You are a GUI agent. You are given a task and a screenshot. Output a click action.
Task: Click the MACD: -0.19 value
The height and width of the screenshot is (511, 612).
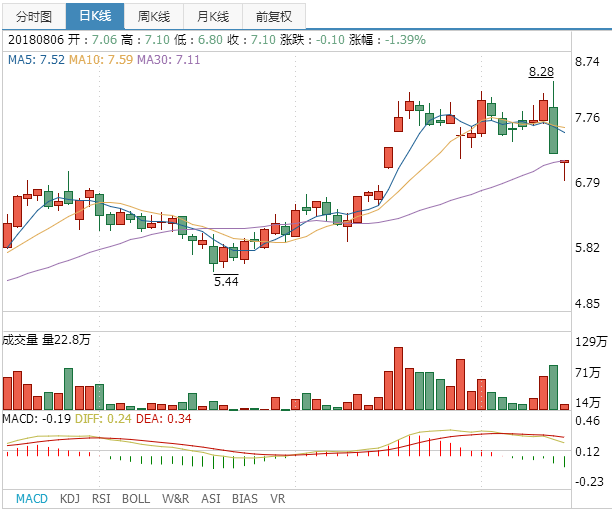tap(37, 419)
